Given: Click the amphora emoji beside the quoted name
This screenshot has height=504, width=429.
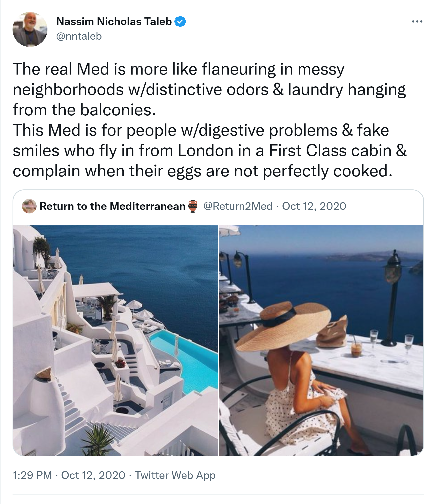Looking at the screenshot, I should (193, 206).
